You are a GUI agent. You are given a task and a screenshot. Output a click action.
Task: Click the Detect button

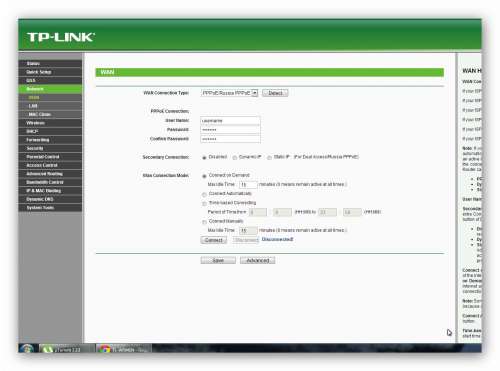tap(275, 93)
